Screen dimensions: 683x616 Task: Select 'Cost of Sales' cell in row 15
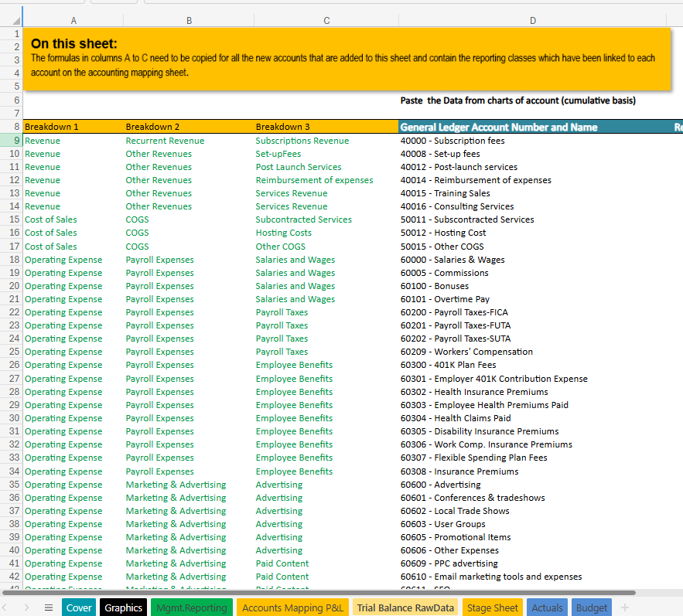[73, 220]
